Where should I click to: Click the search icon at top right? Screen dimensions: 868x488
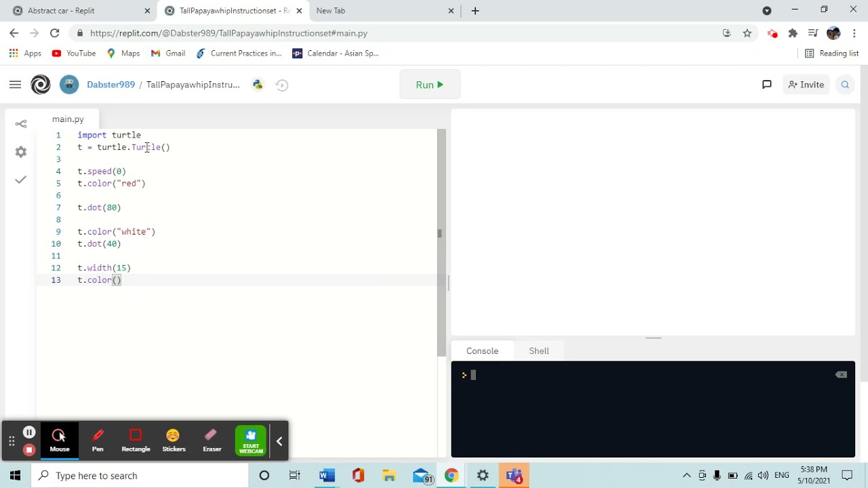[845, 85]
